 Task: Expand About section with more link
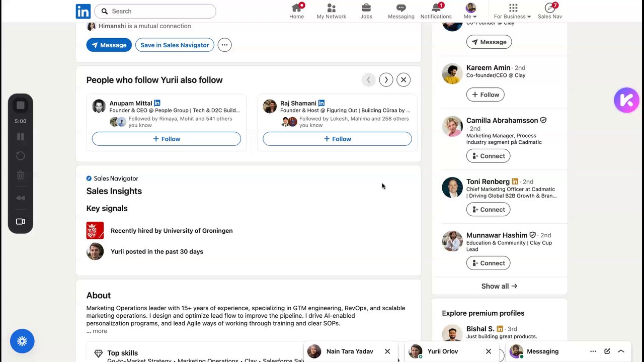coord(100,331)
